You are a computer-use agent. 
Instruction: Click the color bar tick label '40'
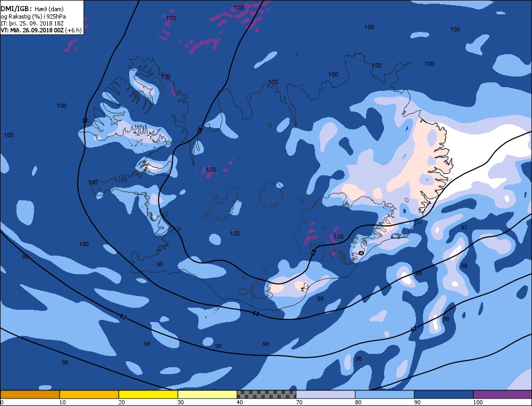[239, 402]
